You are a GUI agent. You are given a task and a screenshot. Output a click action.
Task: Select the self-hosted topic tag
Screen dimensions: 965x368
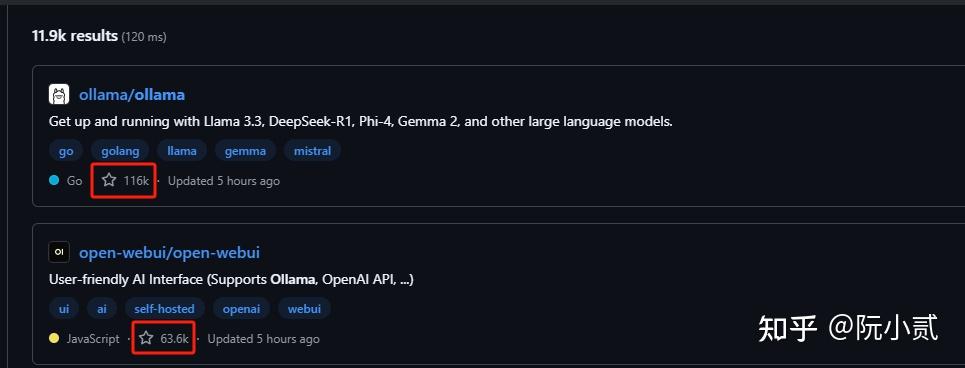164,308
